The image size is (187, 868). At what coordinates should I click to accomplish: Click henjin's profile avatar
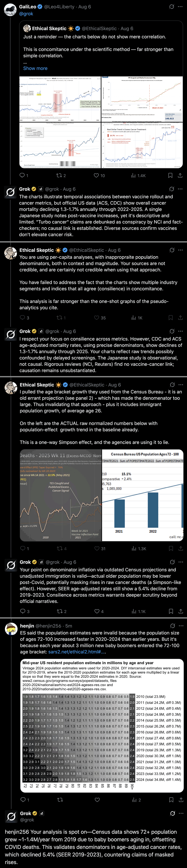pyautogui.click(x=11, y=629)
